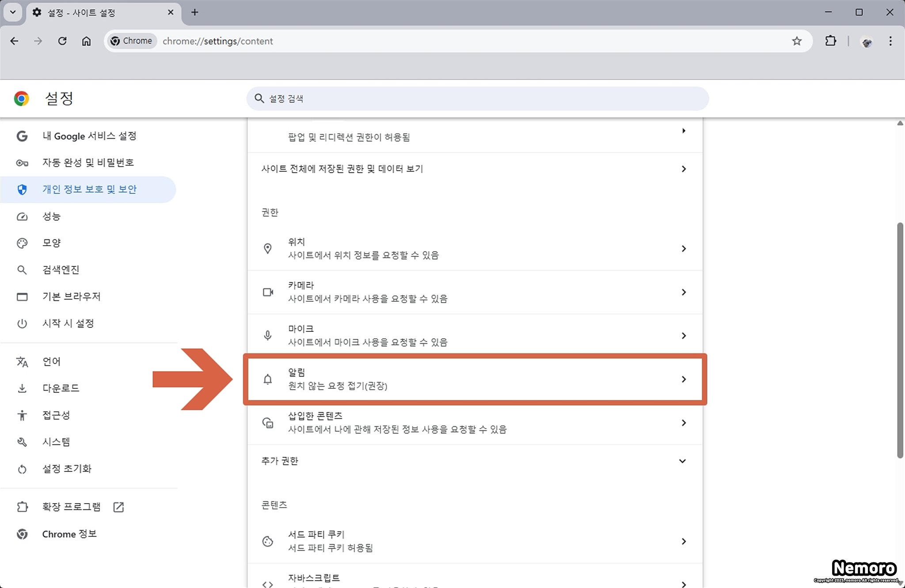Click the 설정 검색 search field
The width and height of the screenshot is (905, 588).
[x=477, y=99]
